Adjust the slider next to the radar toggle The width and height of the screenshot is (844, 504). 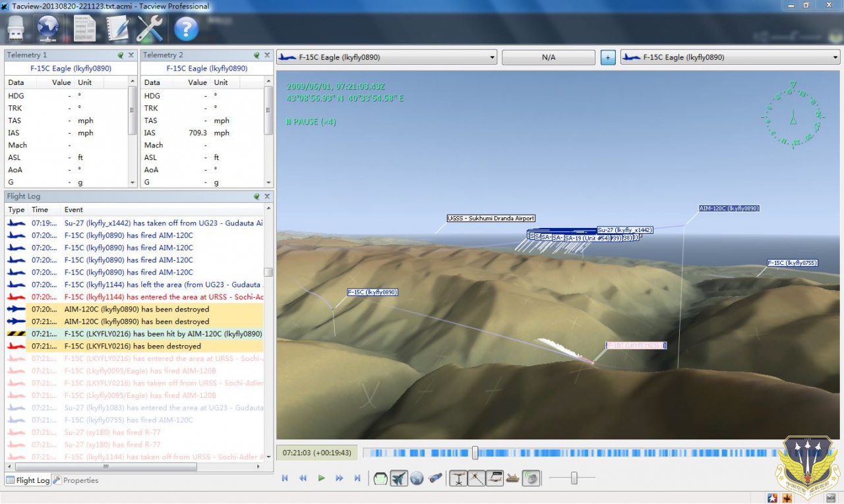coord(574,478)
